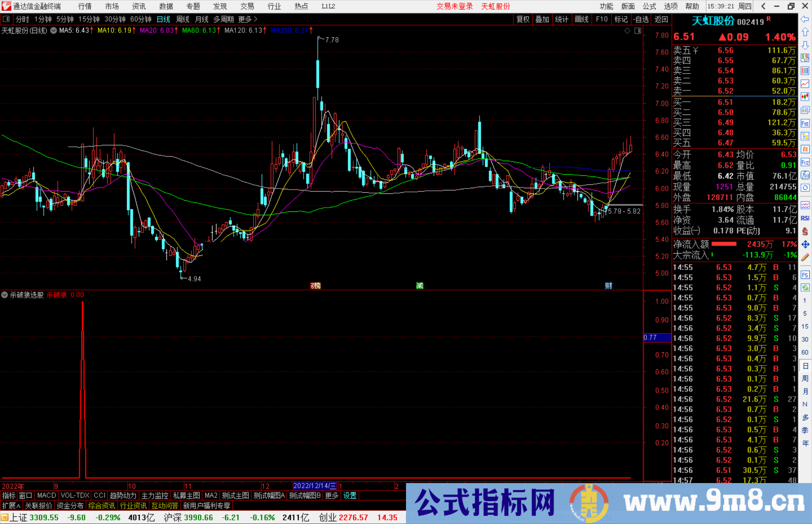The width and height of the screenshot is (812, 524).
Task: Click the 交易未登录 login link
Action: [454, 6]
